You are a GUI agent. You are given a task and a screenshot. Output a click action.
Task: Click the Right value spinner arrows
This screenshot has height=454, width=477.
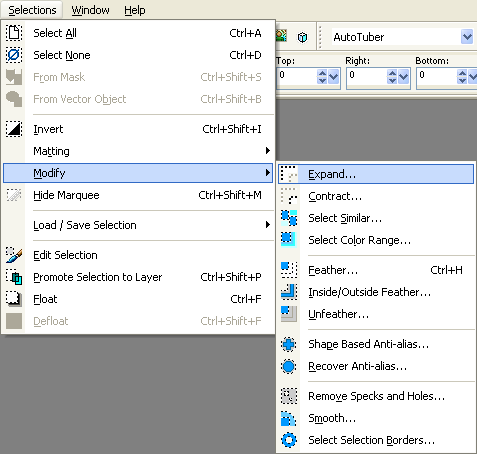(x=392, y=77)
